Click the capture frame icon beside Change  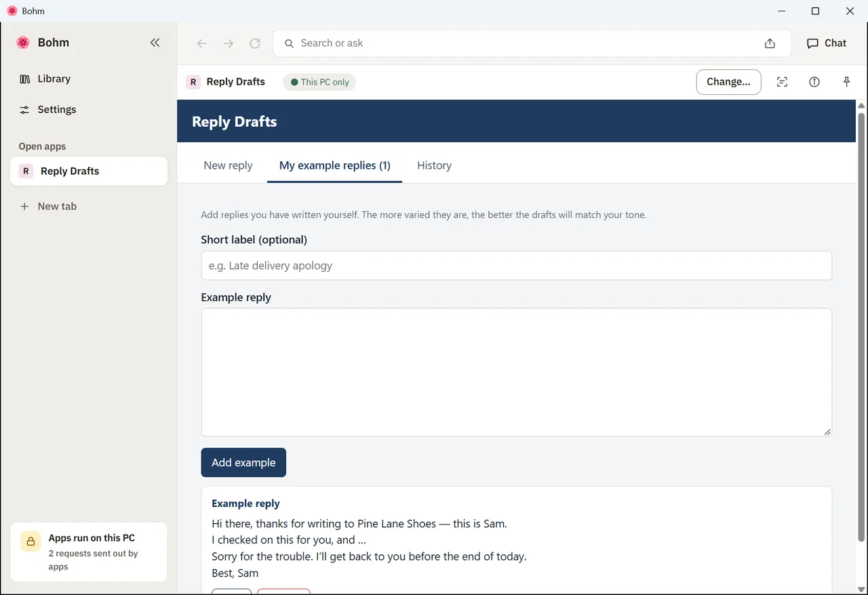click(x=782, y=82)
